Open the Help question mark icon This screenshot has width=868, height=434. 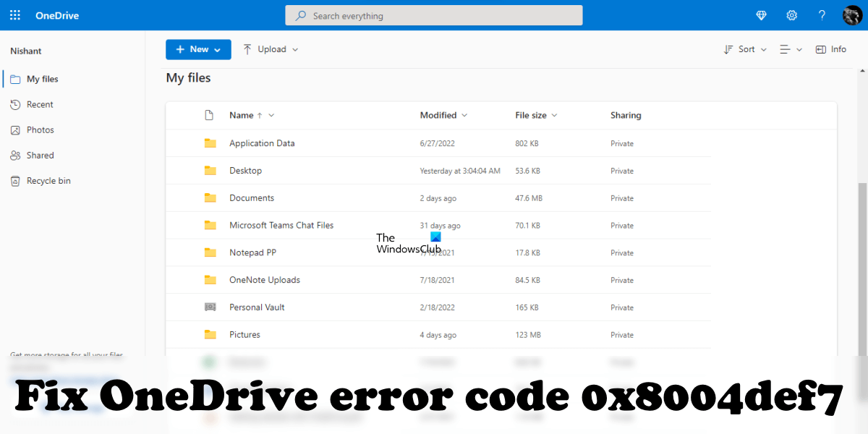pyautogui.click(x=822, y=15)
